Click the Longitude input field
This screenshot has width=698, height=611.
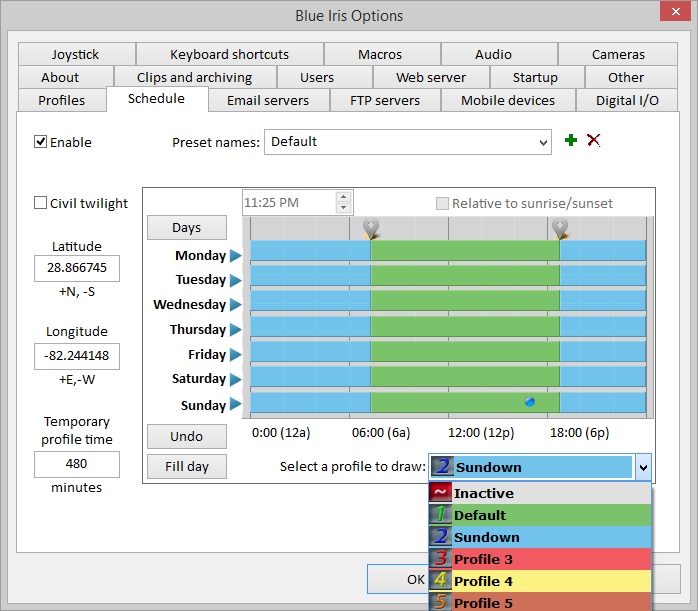point(77,356)
